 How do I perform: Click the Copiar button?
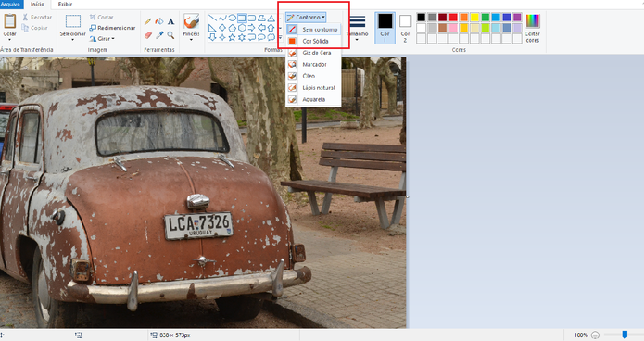pyautogui.click(x=35, y=28)
